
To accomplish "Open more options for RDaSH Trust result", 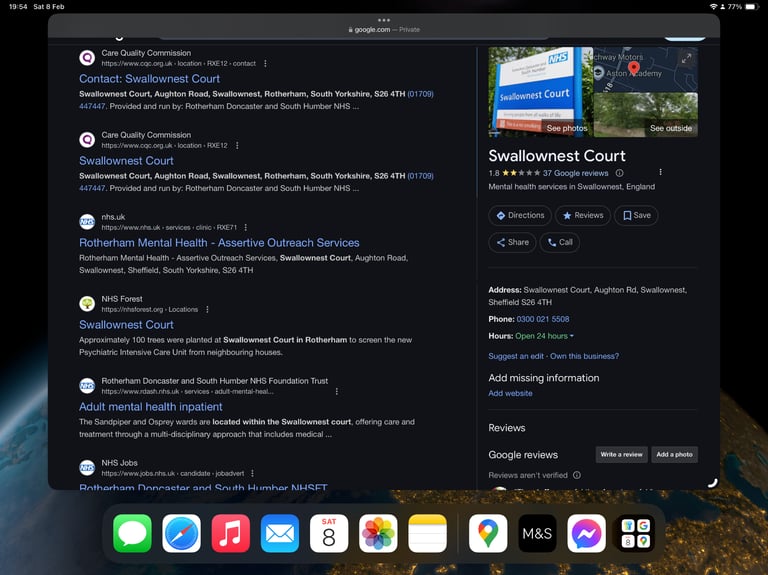I will pyautogui.click(x=336, y=391).
